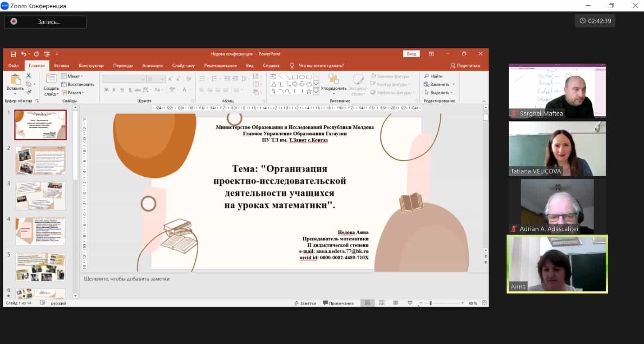Click the Save icon in quick access toolbar
This screenshot has width=644, height=344.
coord(13,54)
